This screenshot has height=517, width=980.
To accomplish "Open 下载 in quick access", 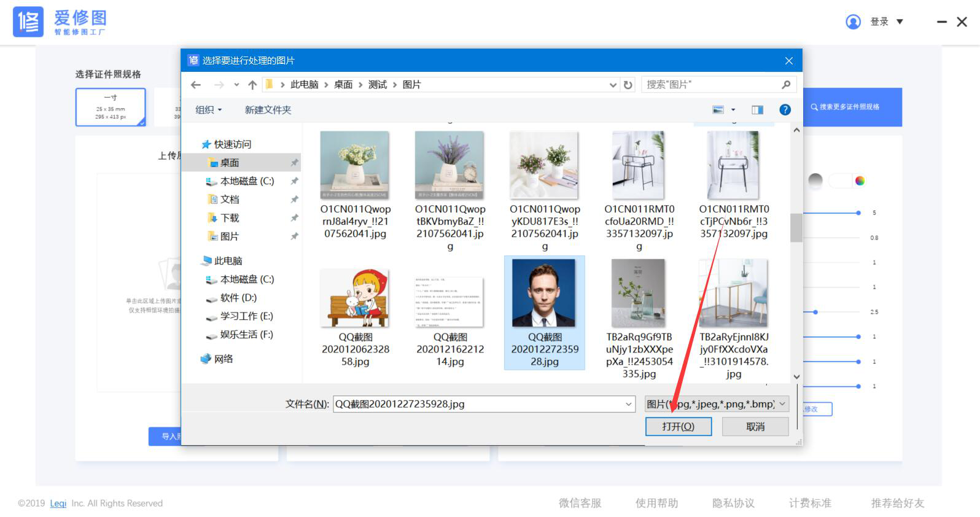I will (230, 218).
